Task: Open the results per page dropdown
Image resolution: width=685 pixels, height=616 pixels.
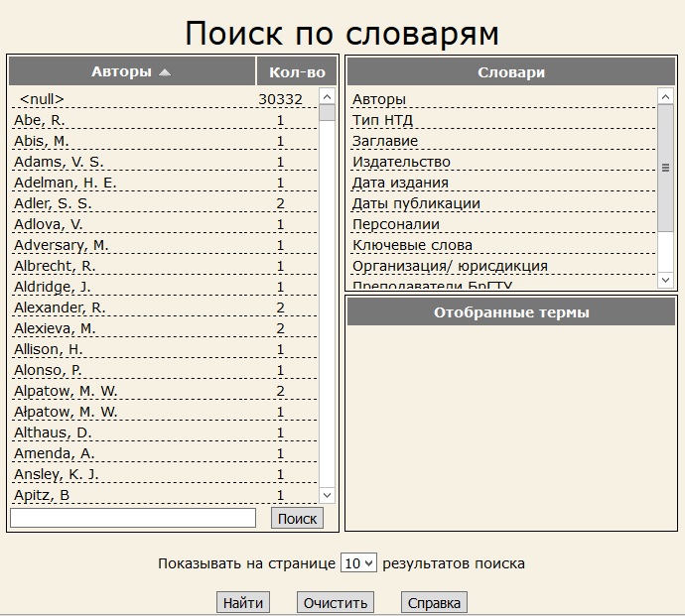Action: coord(358,563)
